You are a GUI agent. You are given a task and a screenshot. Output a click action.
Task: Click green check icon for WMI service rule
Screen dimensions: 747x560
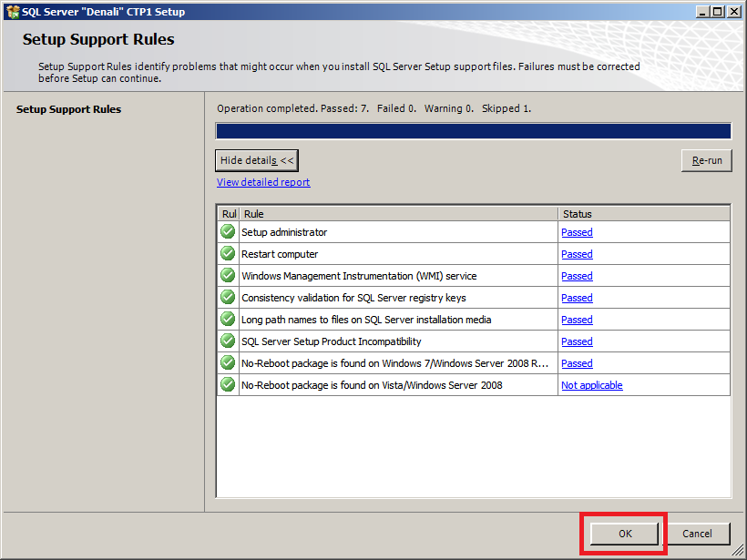[228, 275]
